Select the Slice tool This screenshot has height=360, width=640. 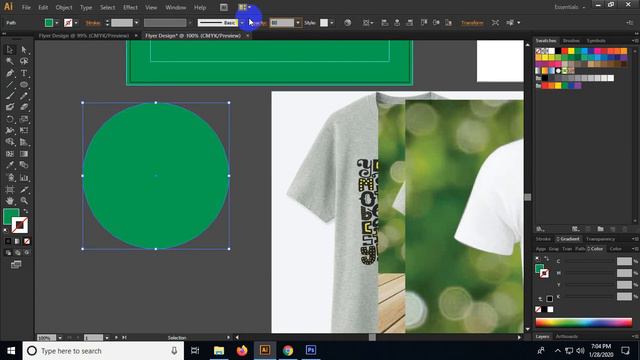point(24,189)
